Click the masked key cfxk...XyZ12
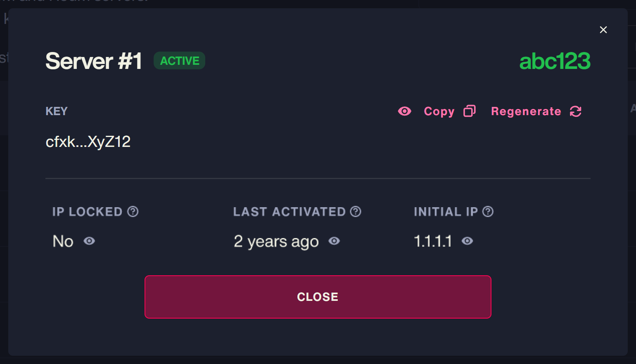 (88, 142)
